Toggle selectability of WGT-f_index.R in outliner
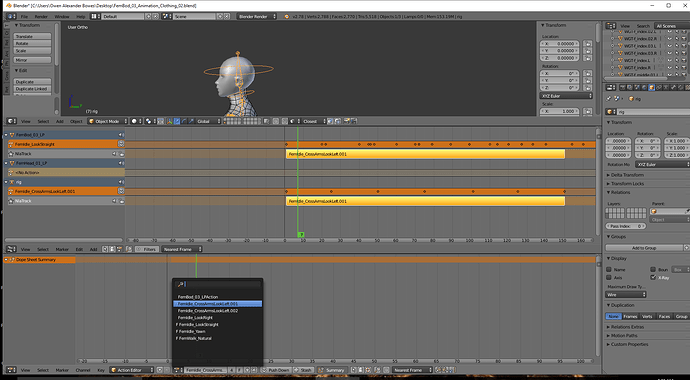 click(x=677, y=68)
